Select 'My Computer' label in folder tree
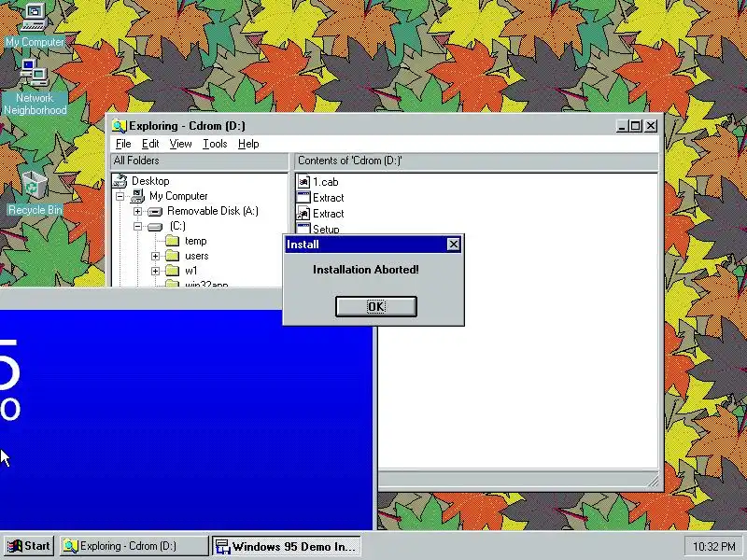The image size is (747, 560). pos(178,196)
